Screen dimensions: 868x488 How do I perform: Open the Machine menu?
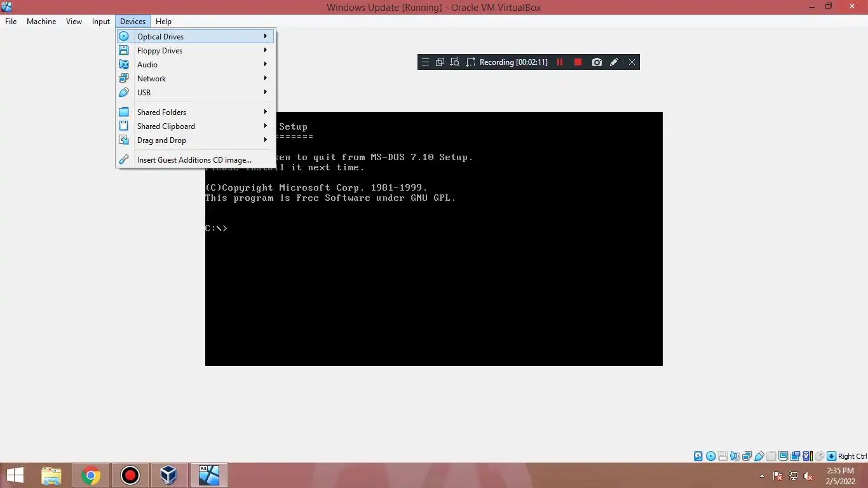41,22
